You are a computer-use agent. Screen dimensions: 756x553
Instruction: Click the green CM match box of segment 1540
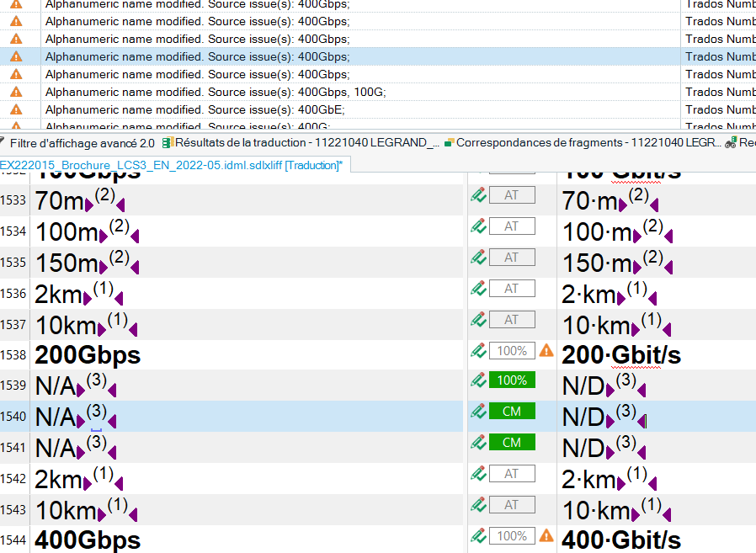(x=512, y=412)
